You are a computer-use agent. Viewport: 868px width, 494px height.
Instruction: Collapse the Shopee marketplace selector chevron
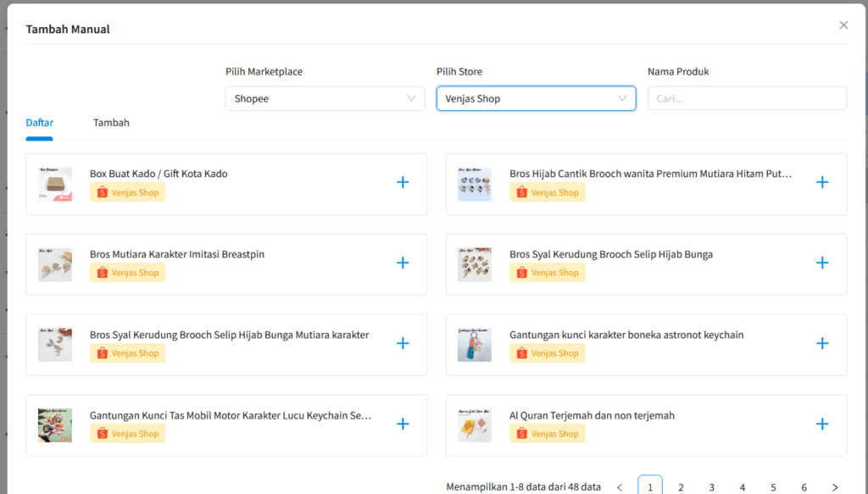tap(412, 97)
